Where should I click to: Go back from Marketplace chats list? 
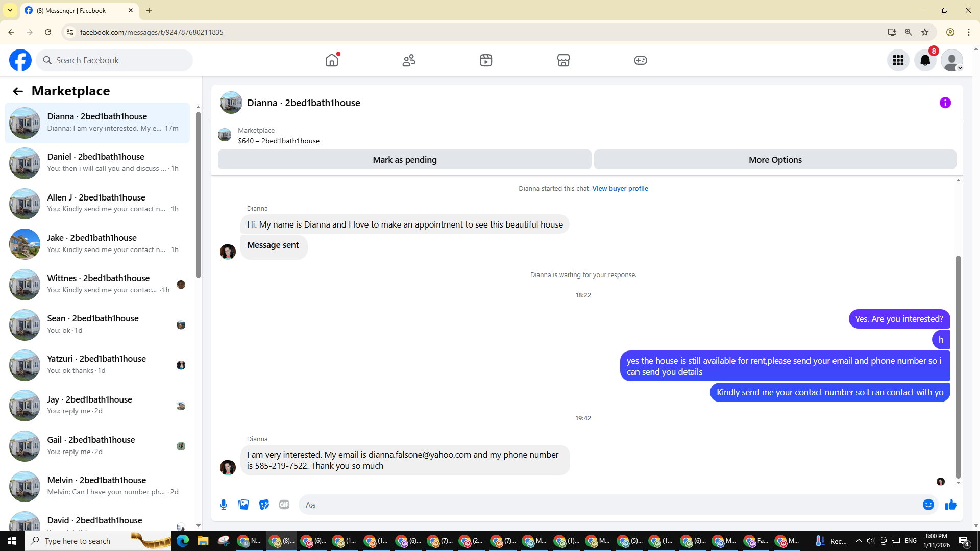pos(18,91)
